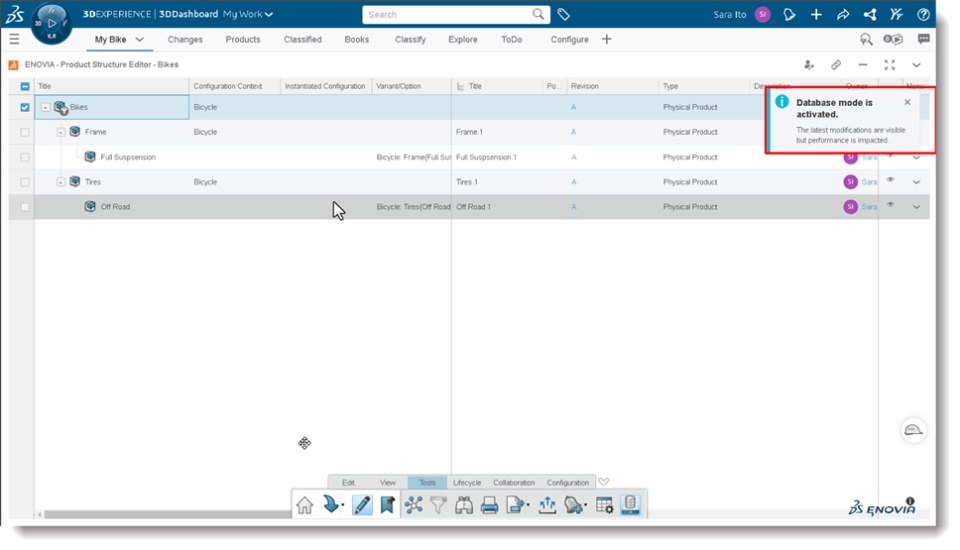
Task: Click Sara Ito's SI avatar in top bar
Action: point(762,14)
